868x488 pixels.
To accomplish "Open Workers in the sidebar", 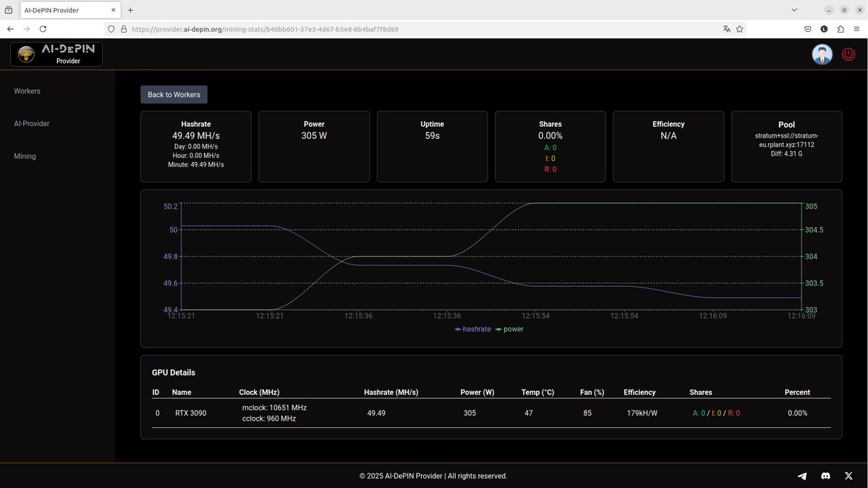I will (x=27, y=91).
